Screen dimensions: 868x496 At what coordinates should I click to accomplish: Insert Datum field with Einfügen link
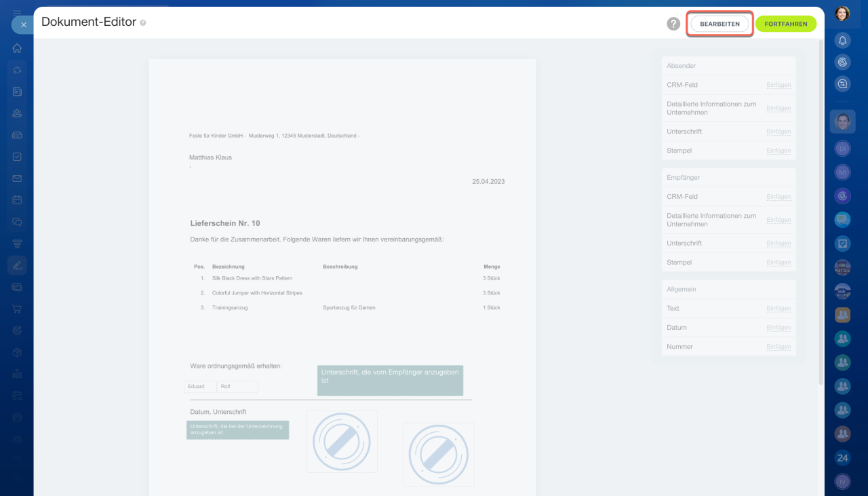[778, 328]
